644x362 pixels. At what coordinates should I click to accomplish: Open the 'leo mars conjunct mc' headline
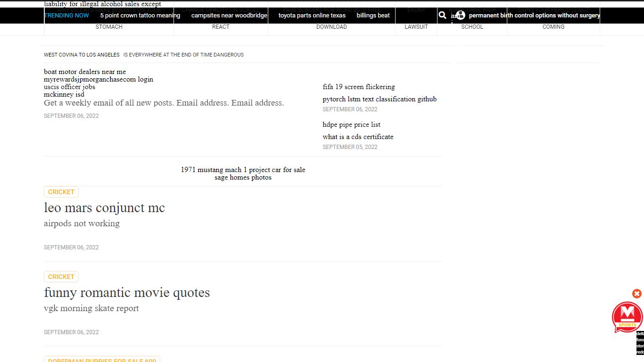coord(104,208)
